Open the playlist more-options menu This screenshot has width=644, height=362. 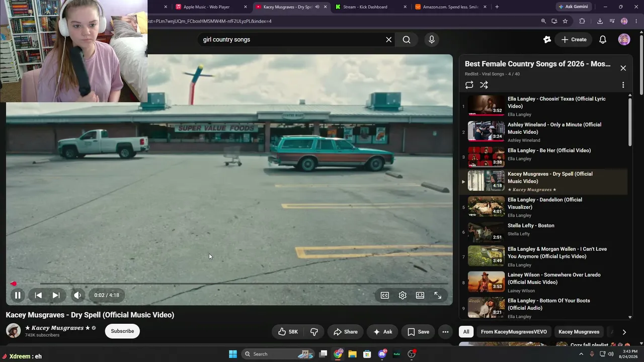click(623, 85)
